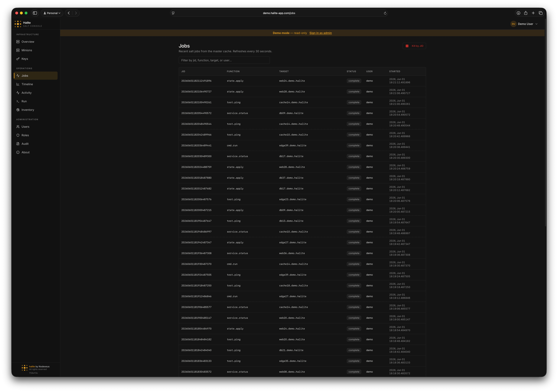Viewport: 558px width, 392px height.
Task: Click the halite by Nodexeus footer link
Action: [39, 366]
